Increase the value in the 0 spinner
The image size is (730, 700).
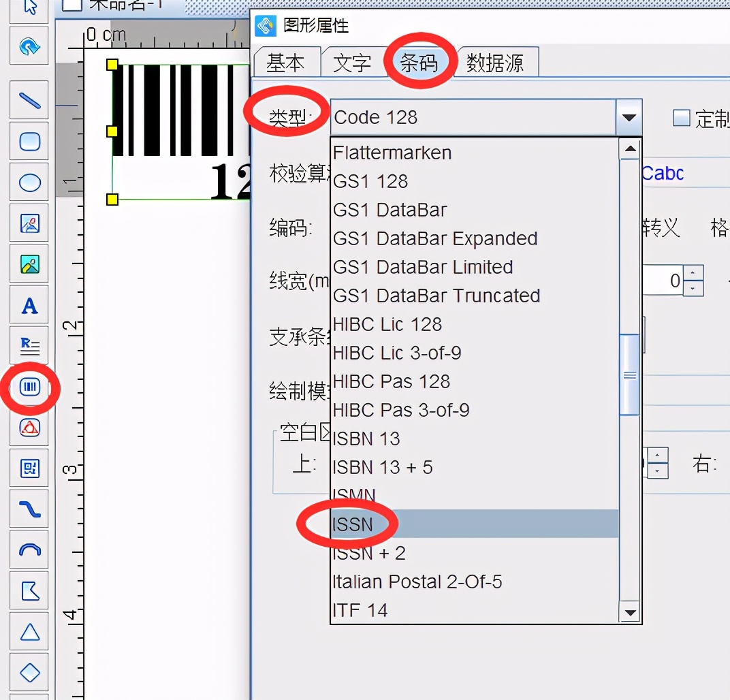tap(693, 273)
